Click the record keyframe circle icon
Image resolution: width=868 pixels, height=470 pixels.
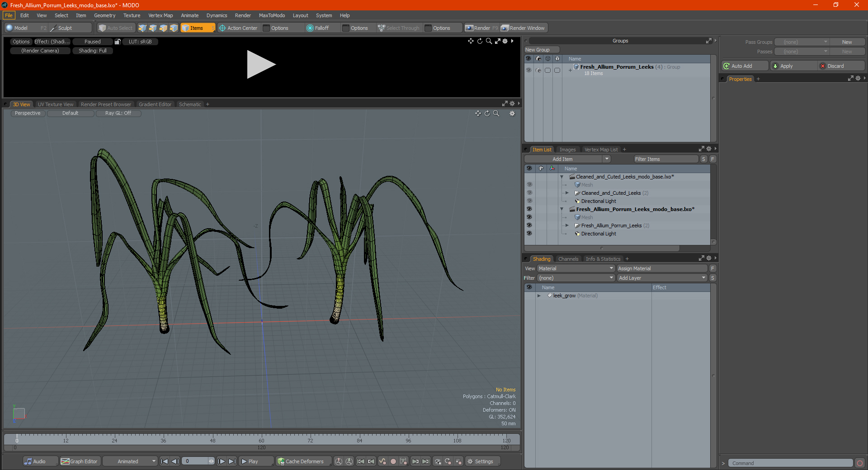pyautogui.click(x=393, y=461)
